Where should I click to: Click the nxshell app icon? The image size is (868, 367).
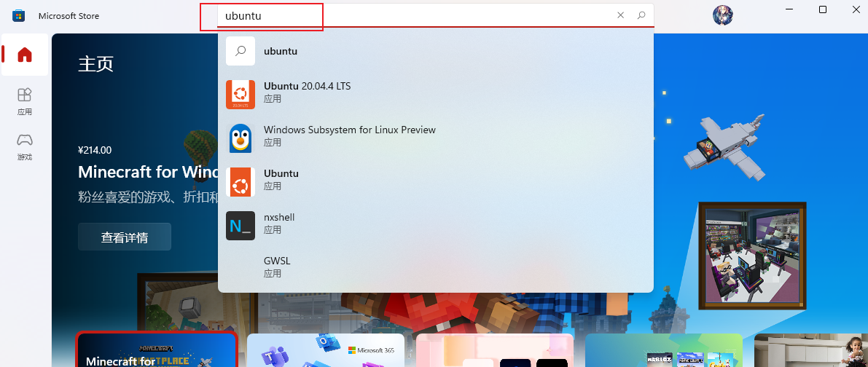click(x=241, y=226)
